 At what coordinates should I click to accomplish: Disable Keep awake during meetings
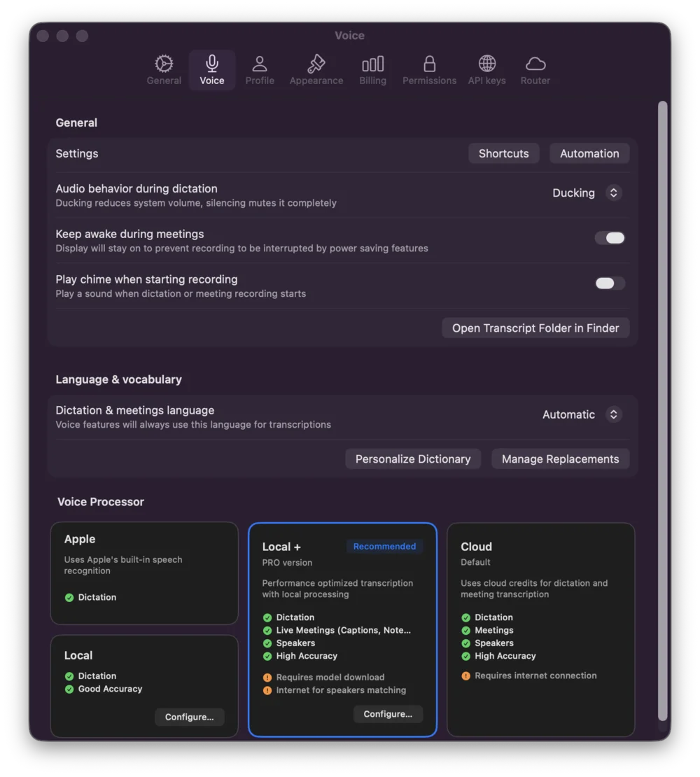tap(610, 238)
